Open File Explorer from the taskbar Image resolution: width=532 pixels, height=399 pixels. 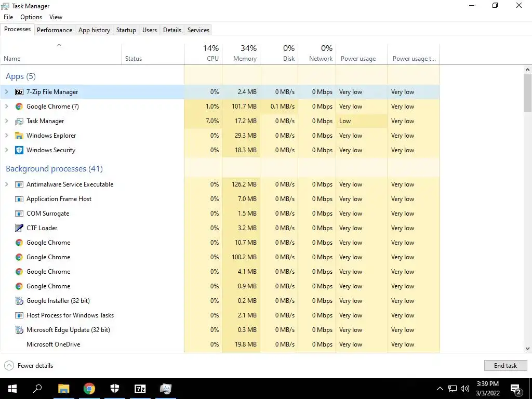click(x=63, y=389)
